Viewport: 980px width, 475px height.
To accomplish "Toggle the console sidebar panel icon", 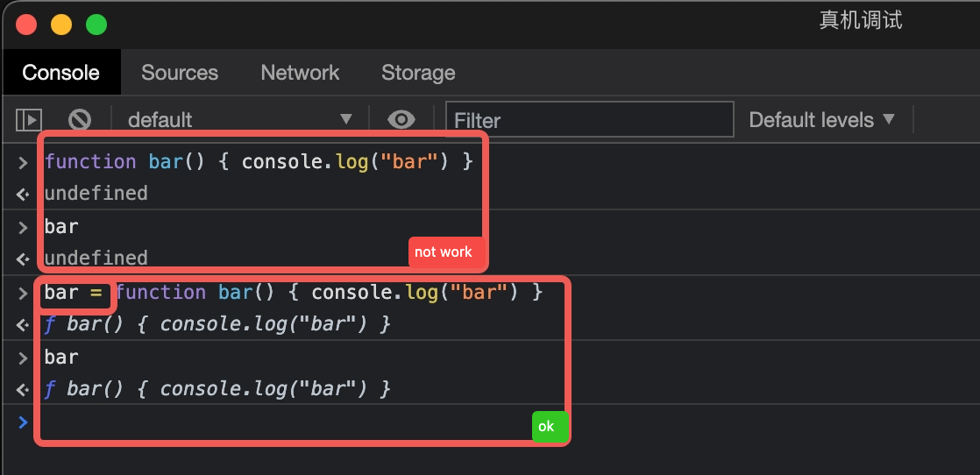I will click(x=29, y=119).
